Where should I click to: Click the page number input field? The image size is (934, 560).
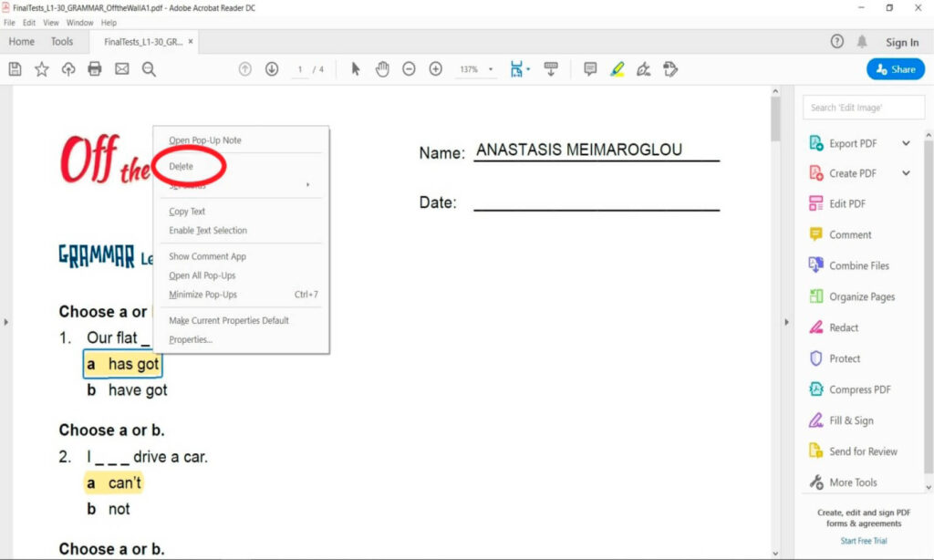click(300, 69)
